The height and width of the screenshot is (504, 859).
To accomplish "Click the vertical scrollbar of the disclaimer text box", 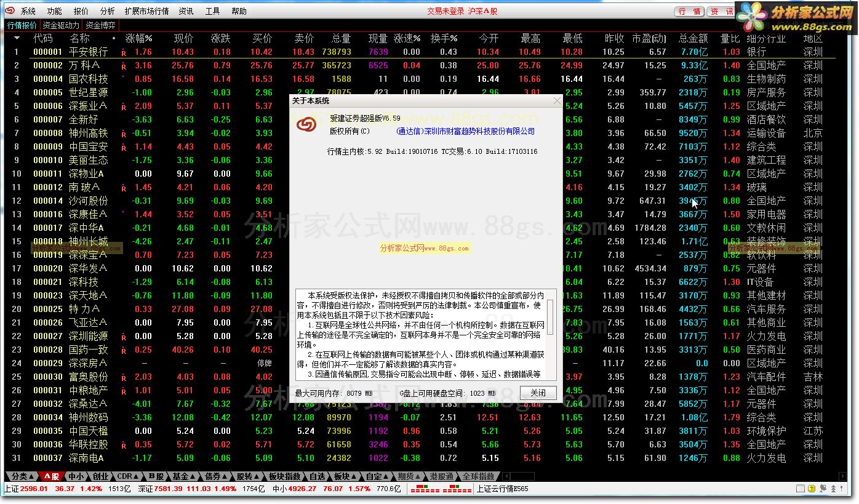I will (x=550, y=335).
